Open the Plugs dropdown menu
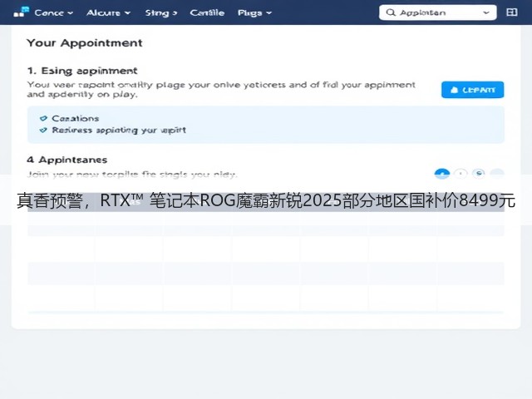Viewport: 532px width, 399px height. click(254, 13)
